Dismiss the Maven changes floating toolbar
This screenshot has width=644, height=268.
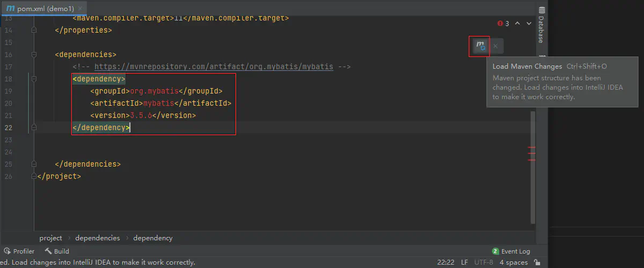(x=495, y=46)
